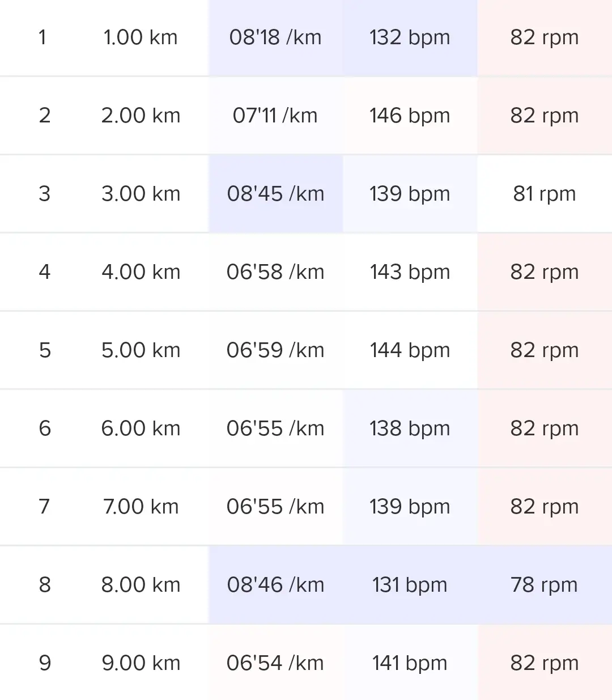Click the 08'45 /km pace cell
Image resolution: width=612 pixels, height=700 pixels.
[x=275, y=194]
